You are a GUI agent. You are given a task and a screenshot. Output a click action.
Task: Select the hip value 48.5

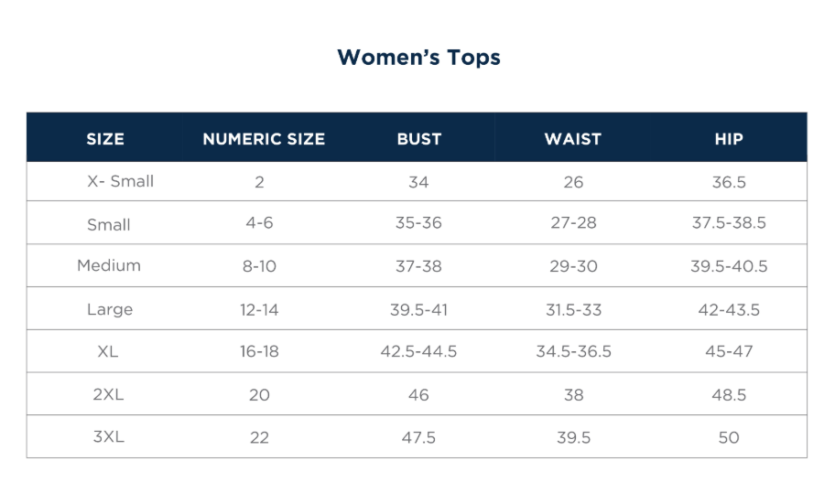coord(729,394)
